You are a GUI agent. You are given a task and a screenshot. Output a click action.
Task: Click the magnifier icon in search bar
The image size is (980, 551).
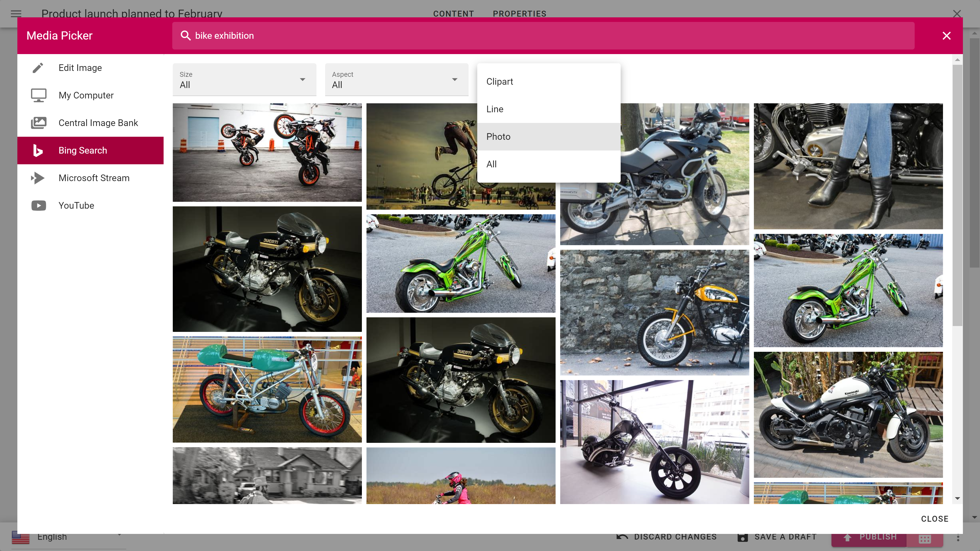tap(185, 35)
